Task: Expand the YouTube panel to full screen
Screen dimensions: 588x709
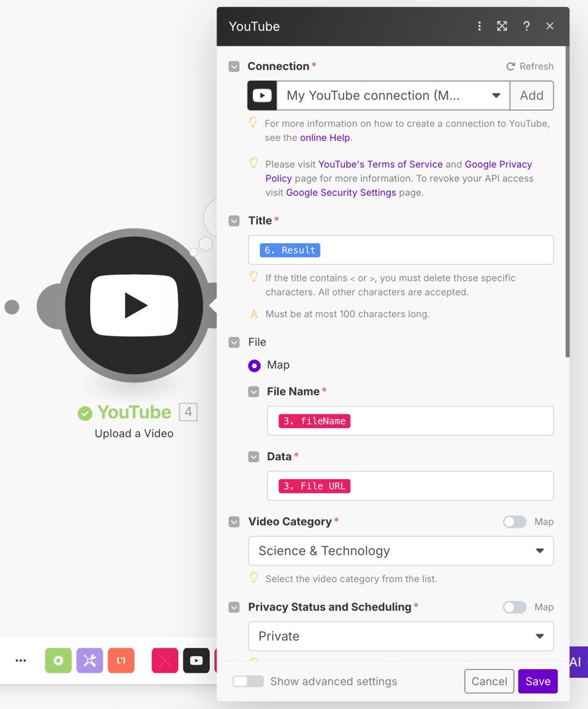Action: click(502, 26)
